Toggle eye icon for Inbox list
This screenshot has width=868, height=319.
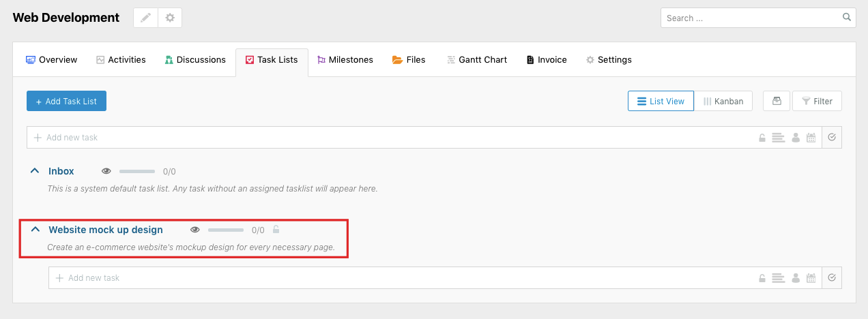point(106,171)
